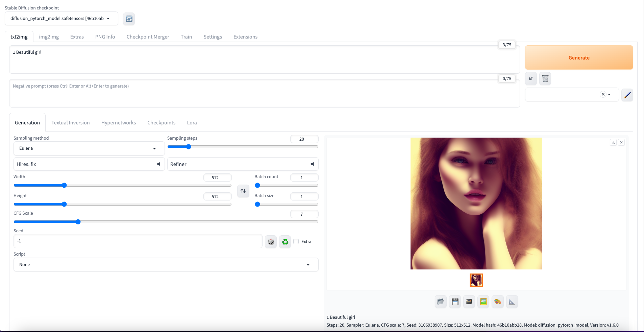
Task: Expand the Hires. fix section
Action: tap(89, 164)
